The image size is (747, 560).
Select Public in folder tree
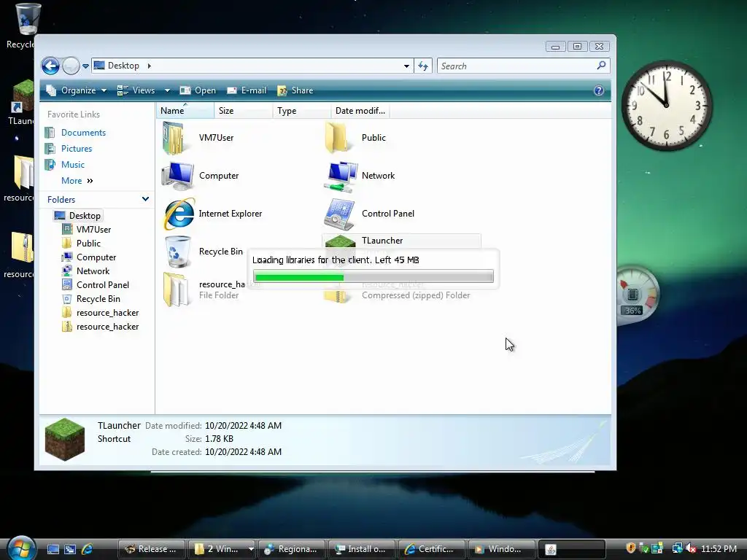[x=82, y=244]
